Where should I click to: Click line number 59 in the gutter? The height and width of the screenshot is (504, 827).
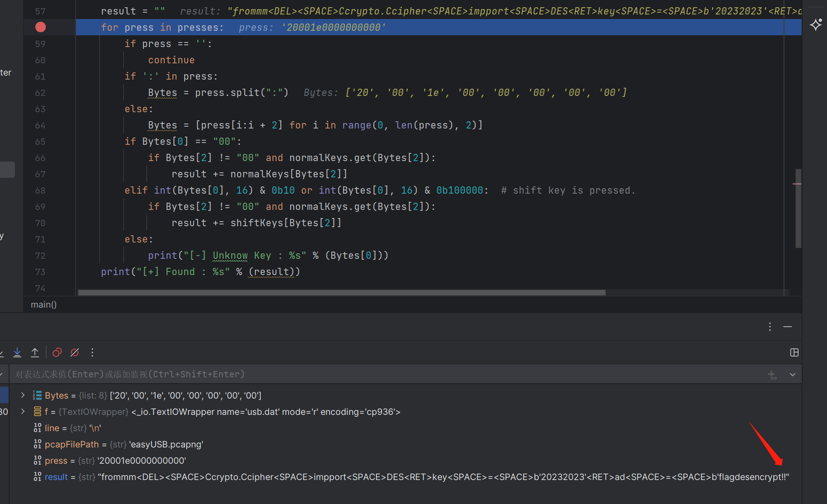tap(40, 44)
